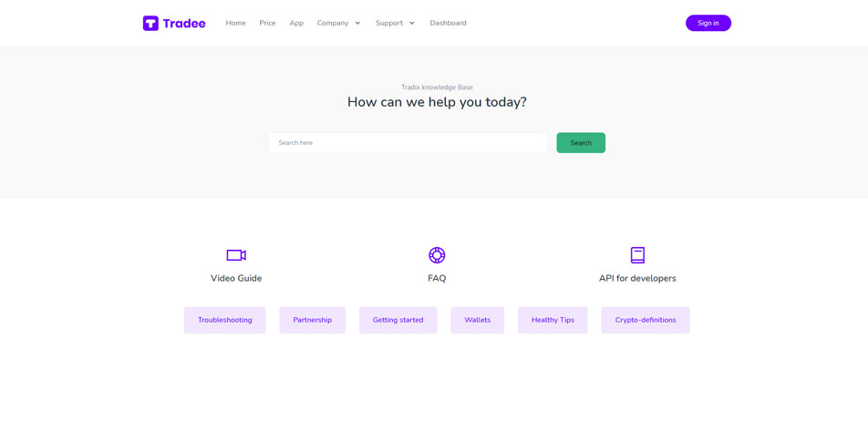Open the Crypto-definitions topic tag
Image resolution: width=868 pixels, height=432 pixels.
point(645,320)
